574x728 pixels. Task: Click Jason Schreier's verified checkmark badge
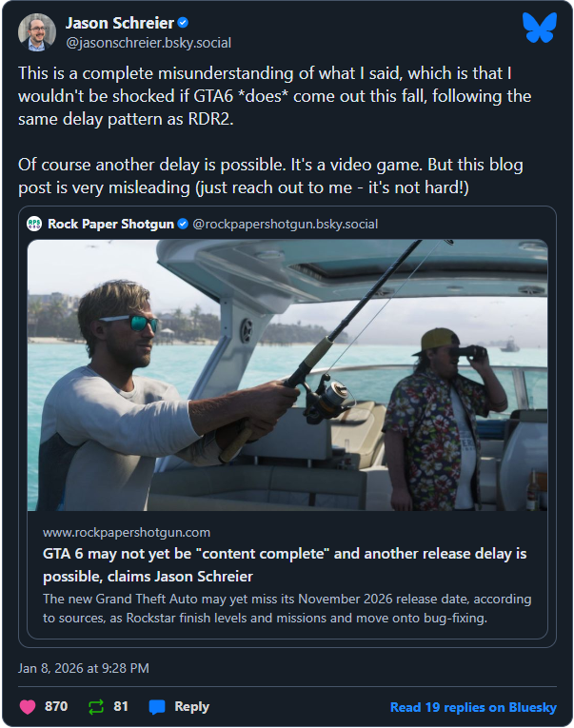click(185, 23)
